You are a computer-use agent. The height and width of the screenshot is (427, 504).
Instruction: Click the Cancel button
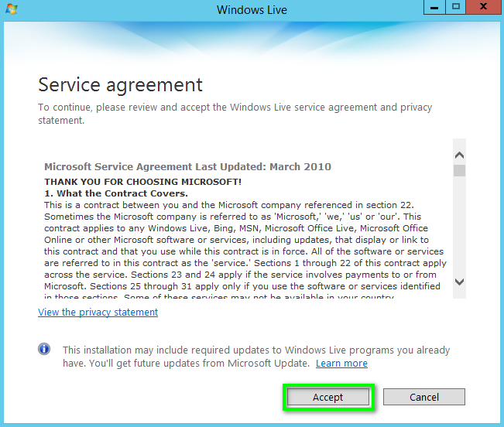tap(424, 397)
